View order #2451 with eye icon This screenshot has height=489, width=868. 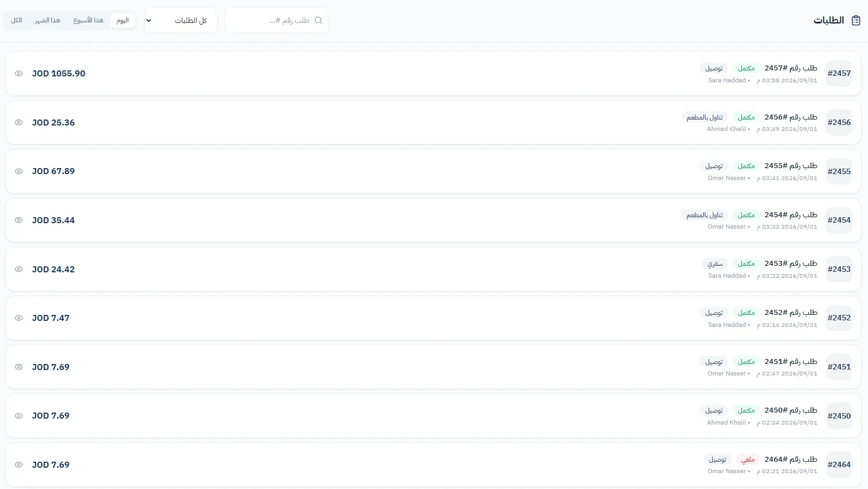pyautogui.click(x=19, y=367)
